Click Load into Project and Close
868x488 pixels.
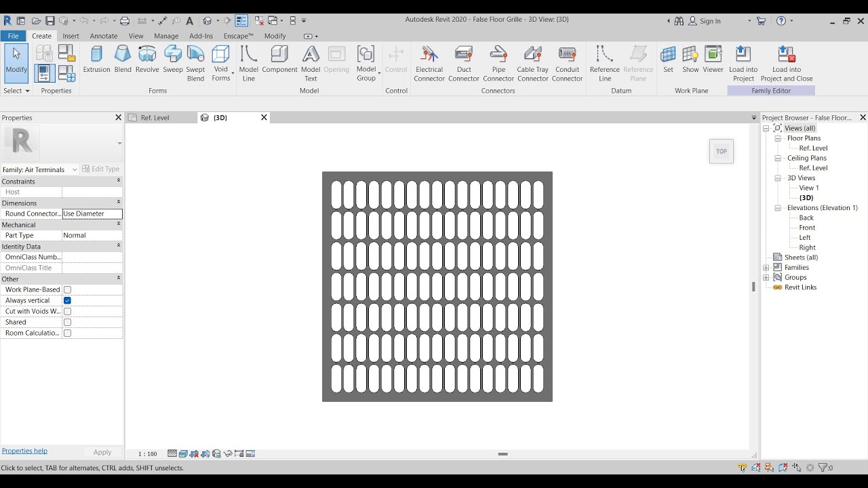pyautogui.click(x=787, y=63)
